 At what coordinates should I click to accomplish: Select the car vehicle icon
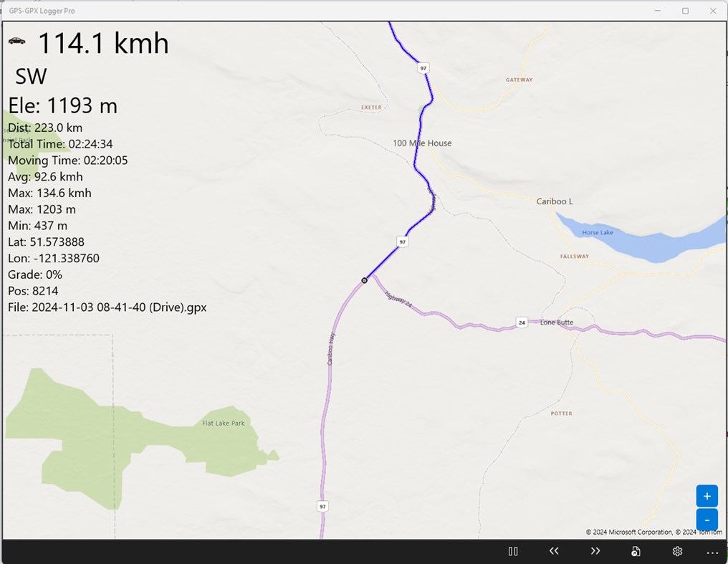[16, 41]
